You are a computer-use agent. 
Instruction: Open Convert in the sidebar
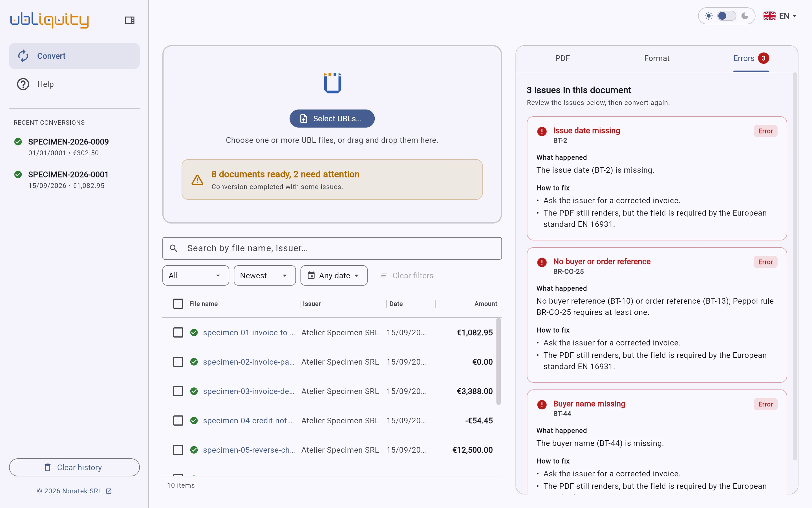tap(74, 56)
